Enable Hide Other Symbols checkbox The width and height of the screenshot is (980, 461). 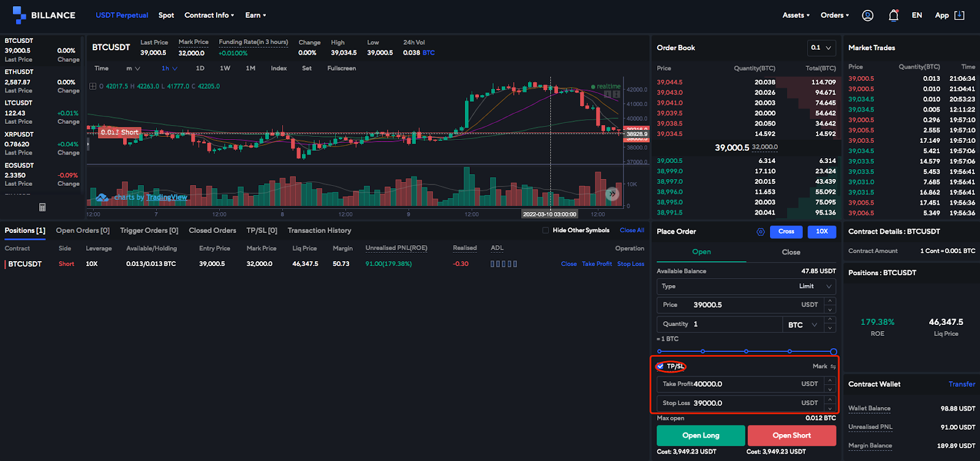click(x=546, y=230)
